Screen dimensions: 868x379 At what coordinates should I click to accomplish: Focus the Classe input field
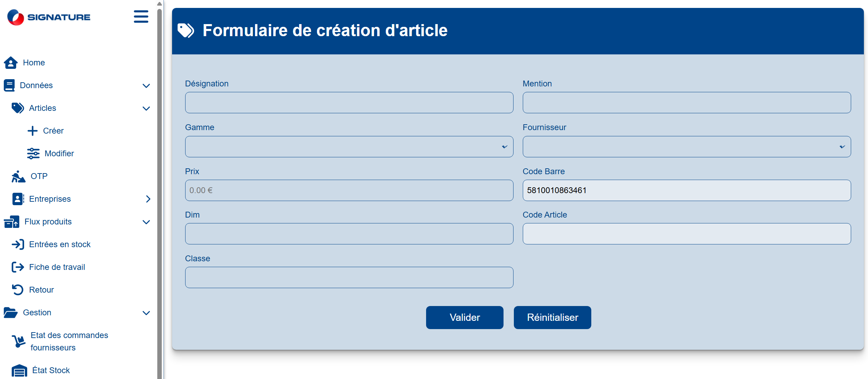coord(349,277)
